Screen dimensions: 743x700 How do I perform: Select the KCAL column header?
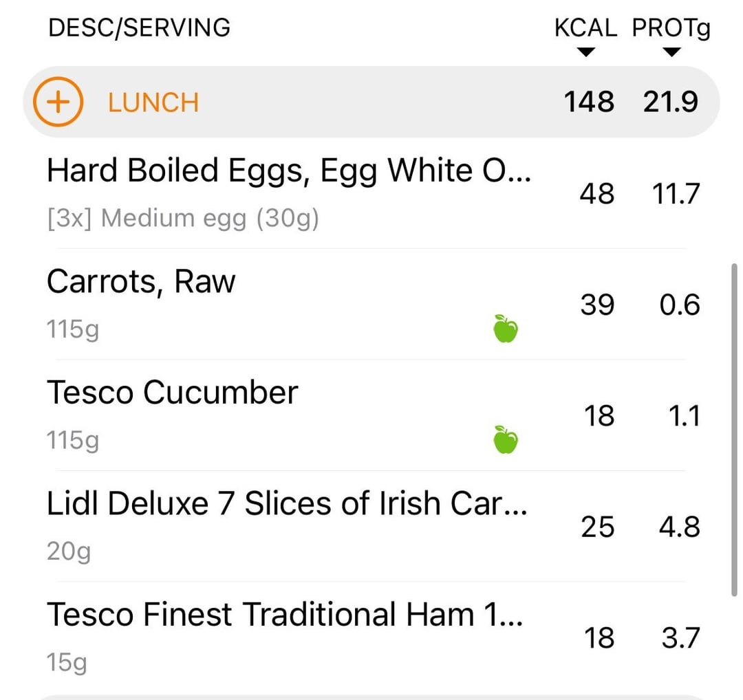[x=585, y=28]
